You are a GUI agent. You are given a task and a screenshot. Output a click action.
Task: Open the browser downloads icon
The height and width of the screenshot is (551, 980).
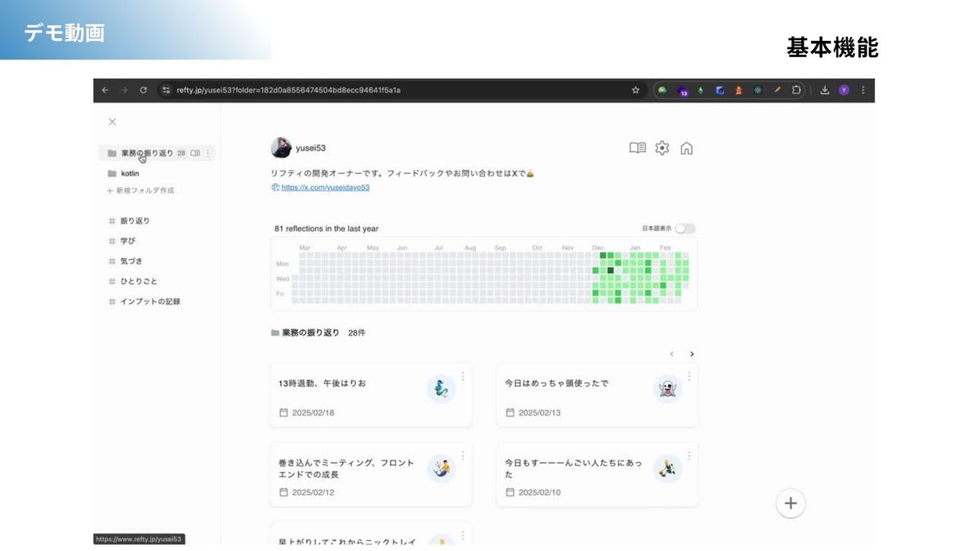825,90
